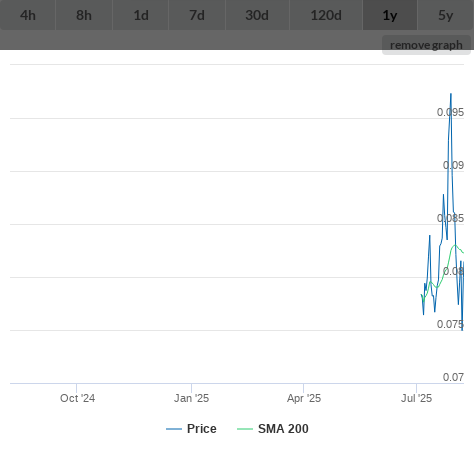Click the green SMA 200 curve on chart
The height and width of the screenshot is (455, 474).
tap(455, 246)
